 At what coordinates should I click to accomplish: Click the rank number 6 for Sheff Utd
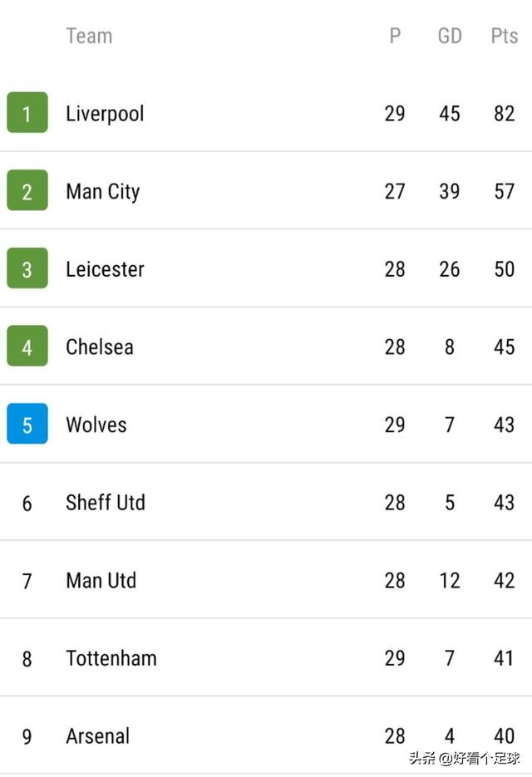pyautogui.click(x=27, y=504)
